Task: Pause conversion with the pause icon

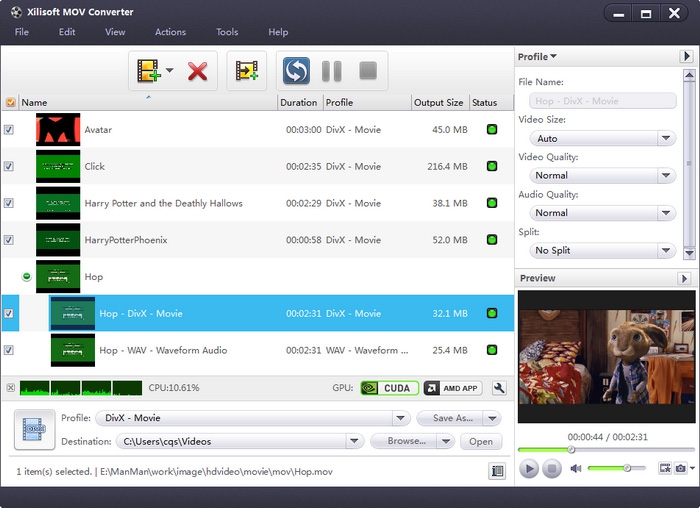Action: click(332, 71)
